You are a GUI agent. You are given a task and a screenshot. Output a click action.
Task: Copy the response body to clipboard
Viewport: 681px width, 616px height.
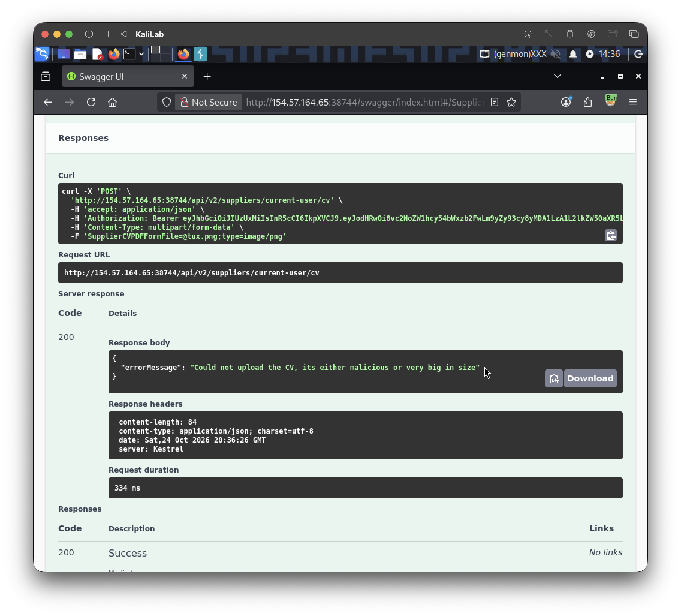coord(554,378)
